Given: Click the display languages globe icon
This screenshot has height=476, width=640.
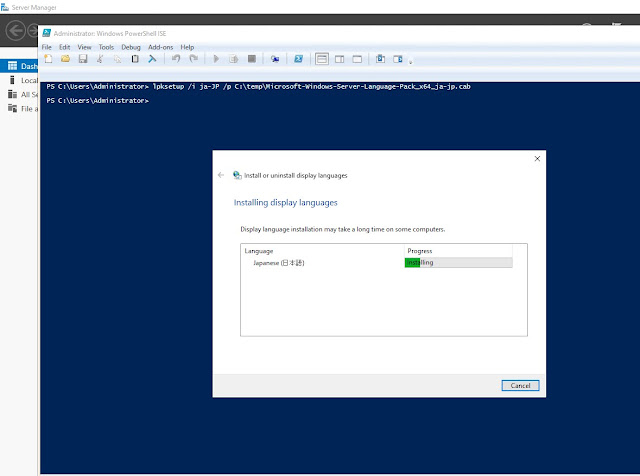Looking at the screenshot, I should tap(237, 175).
